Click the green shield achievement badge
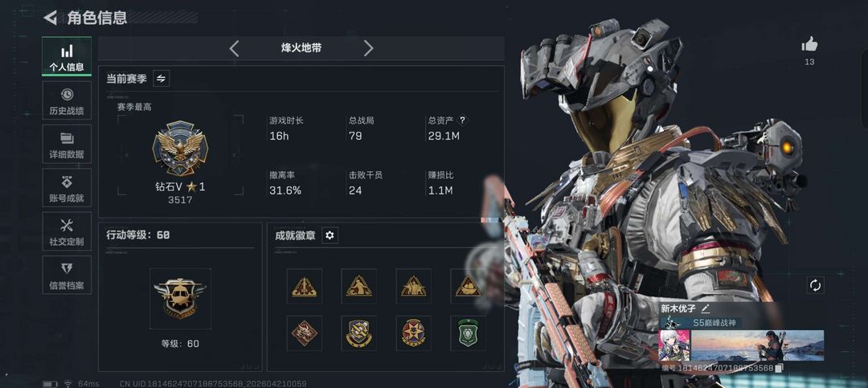868x388 pixels. pos(468,333)
